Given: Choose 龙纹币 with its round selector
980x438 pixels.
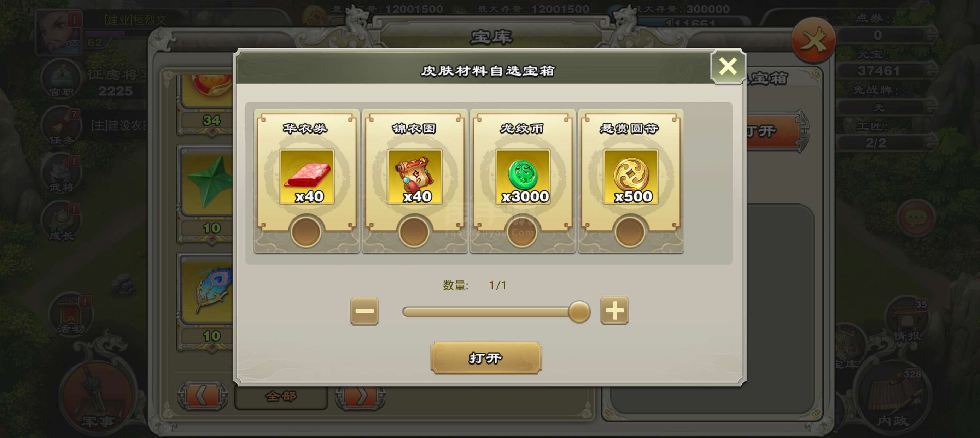Looking at the screenshot, I should click(522, 232).
